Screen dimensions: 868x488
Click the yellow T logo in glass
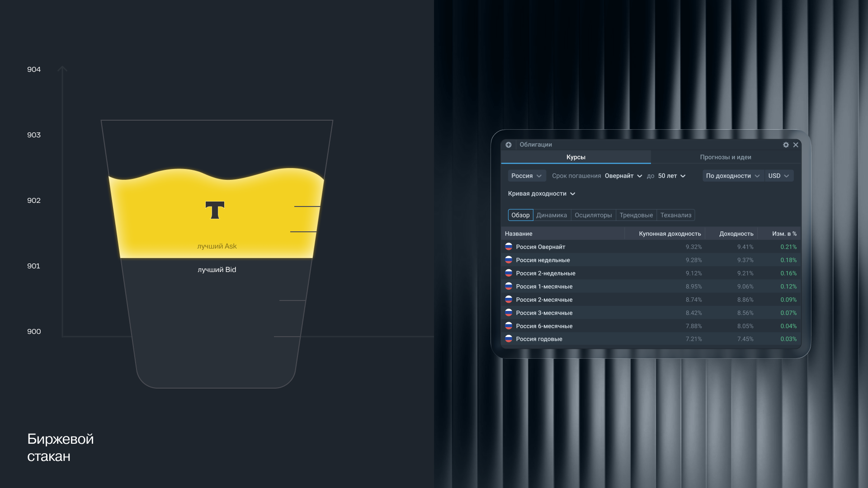215,210
